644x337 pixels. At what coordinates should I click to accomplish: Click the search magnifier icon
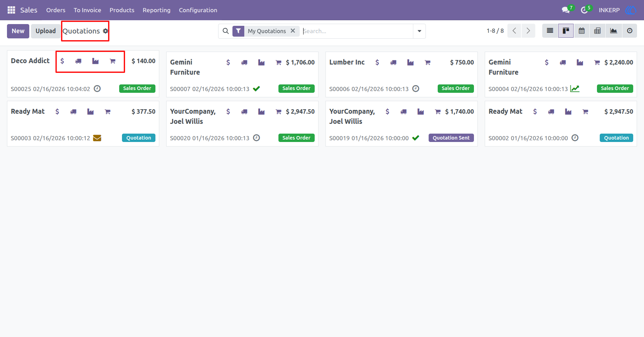(226, 31)
